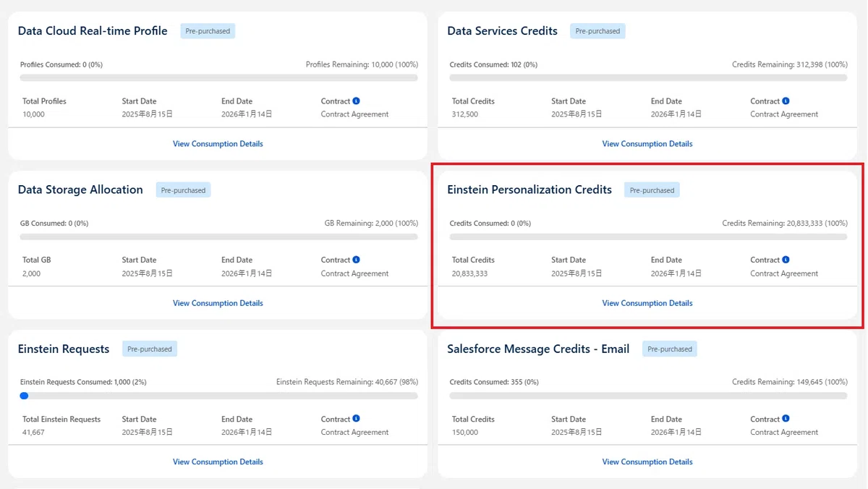Click the Einstein Requests consumption progress bar
Screen dimensions: 868x489
(219, 396)
